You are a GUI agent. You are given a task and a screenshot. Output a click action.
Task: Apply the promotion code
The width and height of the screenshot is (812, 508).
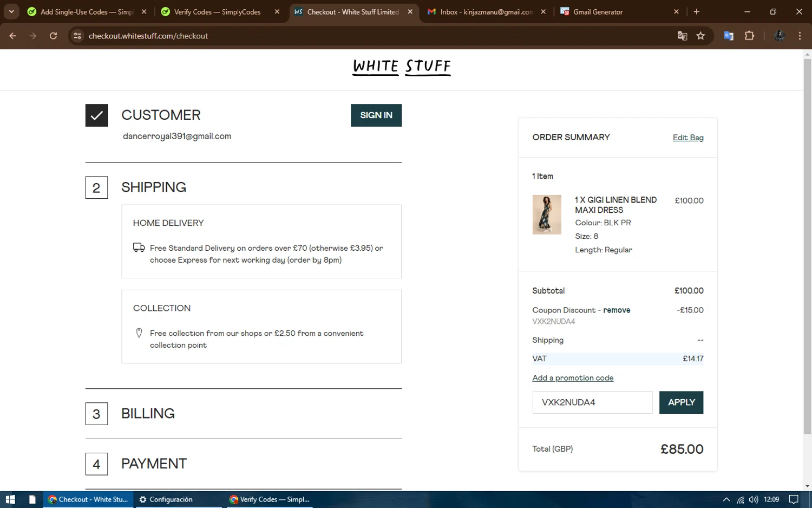pos(681,402)
